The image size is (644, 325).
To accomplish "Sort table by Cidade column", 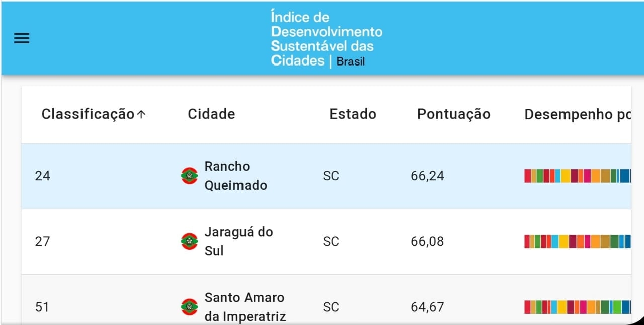I will click(211, 114).
